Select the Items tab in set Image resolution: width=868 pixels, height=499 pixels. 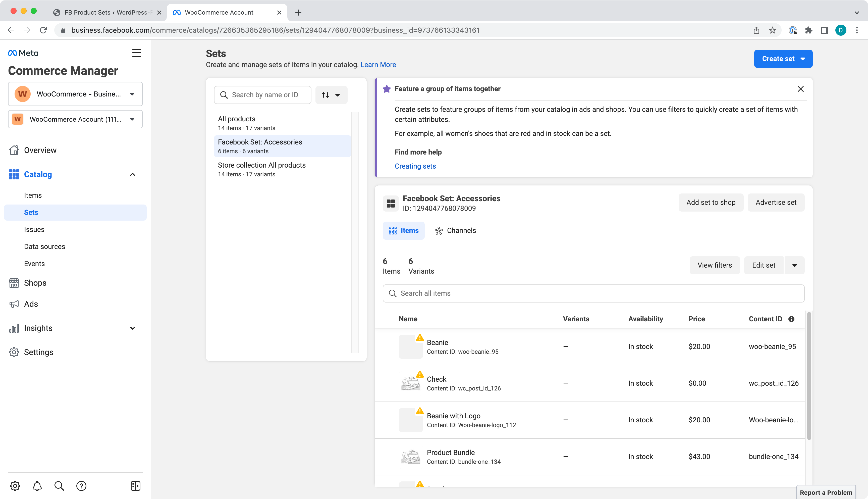[x=404, y=231]
